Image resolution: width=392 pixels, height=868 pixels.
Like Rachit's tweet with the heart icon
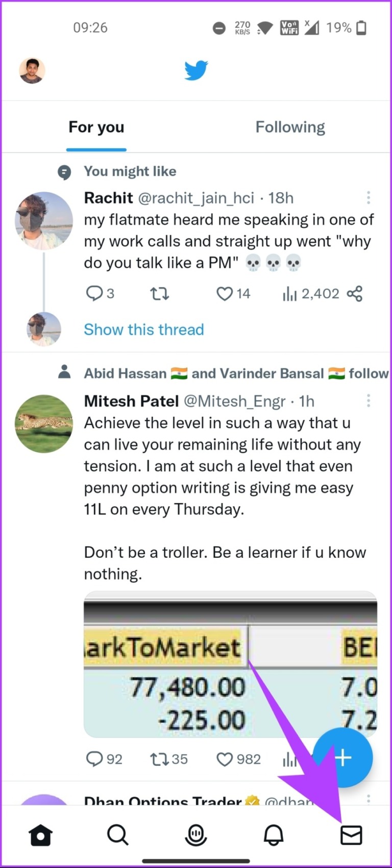[x=224, y=293]
